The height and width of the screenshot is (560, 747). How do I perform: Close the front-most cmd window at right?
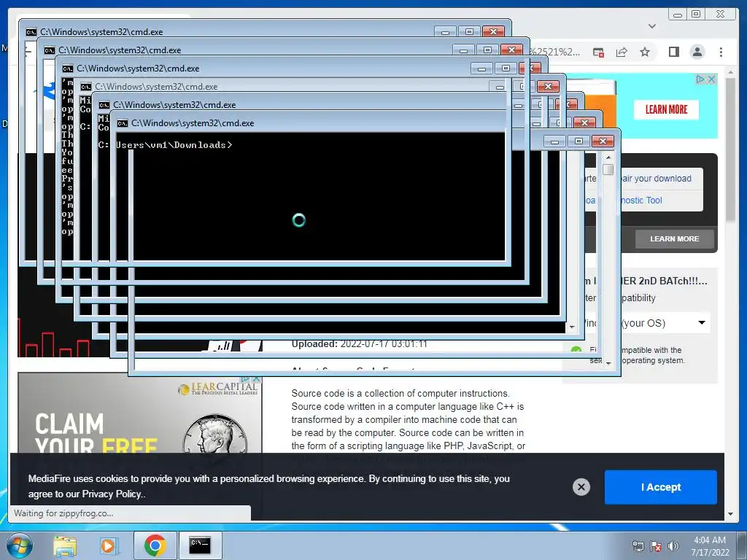[603, 141]
